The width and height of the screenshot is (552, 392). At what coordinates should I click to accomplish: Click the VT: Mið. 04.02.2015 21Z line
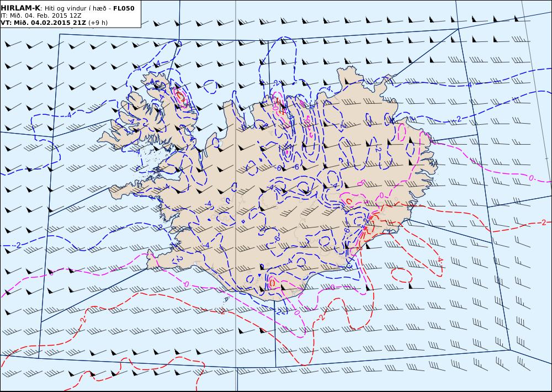[43, 23]
